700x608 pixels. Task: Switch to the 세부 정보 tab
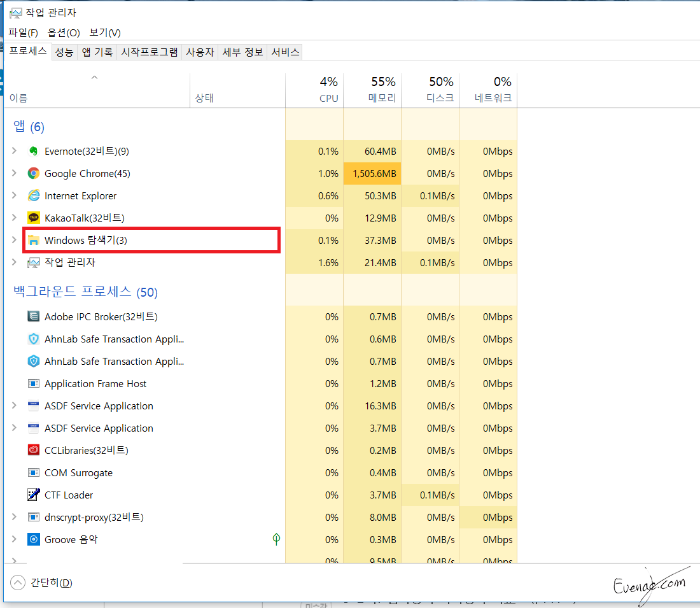[243, 52]
